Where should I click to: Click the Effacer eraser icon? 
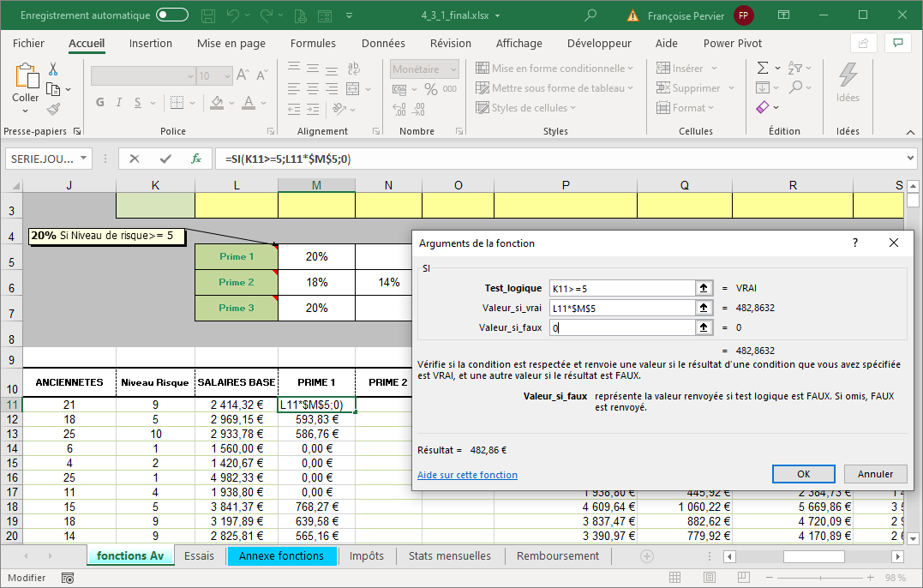tap(762, 108)
